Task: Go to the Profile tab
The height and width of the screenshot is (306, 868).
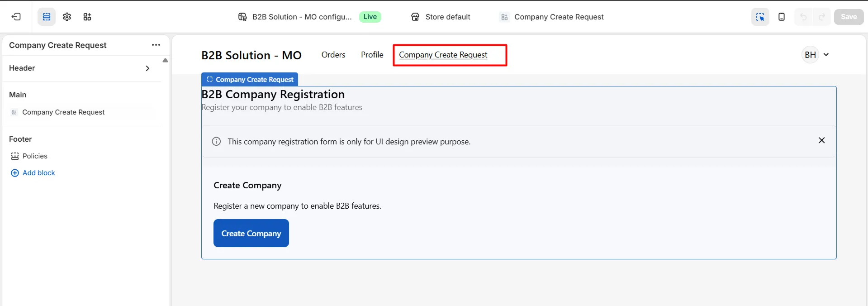Action: [x=372, y=55]
